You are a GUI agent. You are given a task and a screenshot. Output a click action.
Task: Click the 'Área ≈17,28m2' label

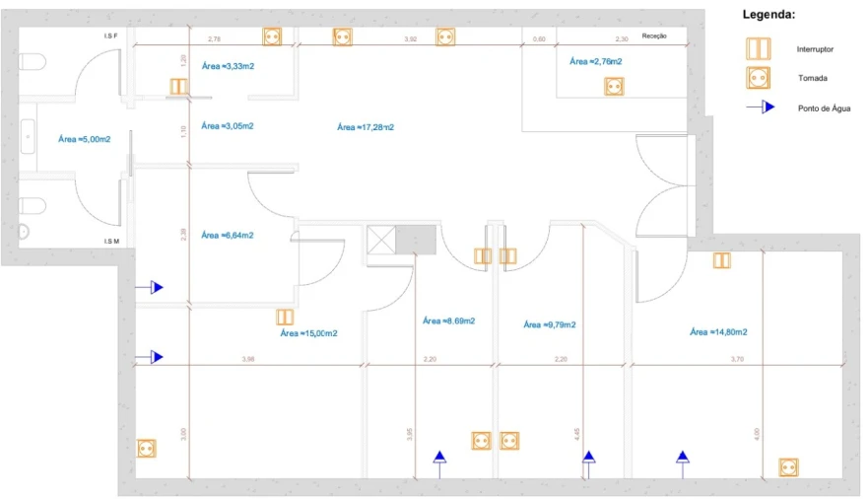tap(366, 127)
